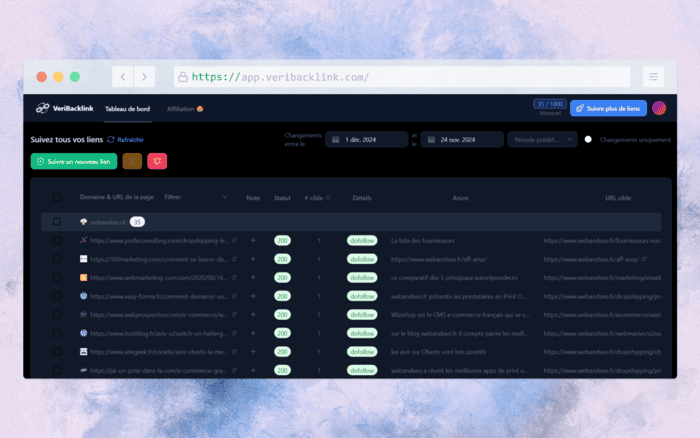
Task: Click anchor 'les avis sur Oberlo sont très positifs'
Action: click(x=438, y=352)
